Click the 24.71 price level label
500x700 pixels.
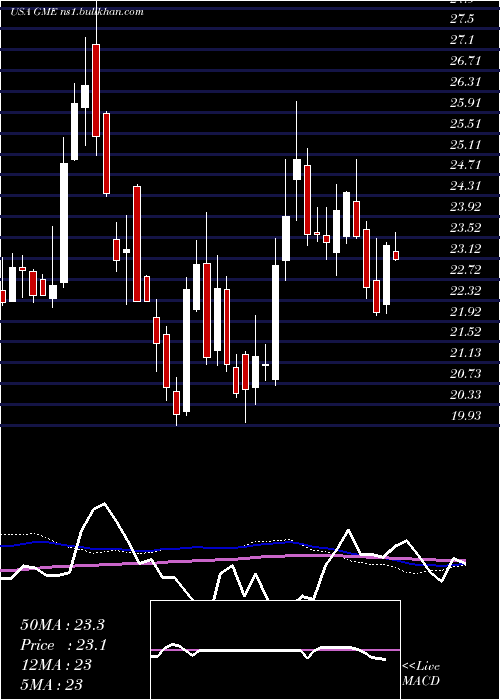466,165
